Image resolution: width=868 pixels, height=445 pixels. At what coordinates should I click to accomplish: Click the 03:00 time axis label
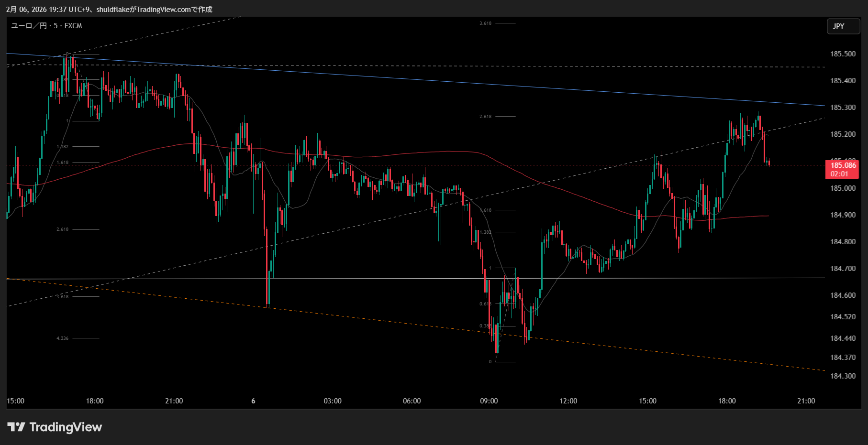(333, 401)
